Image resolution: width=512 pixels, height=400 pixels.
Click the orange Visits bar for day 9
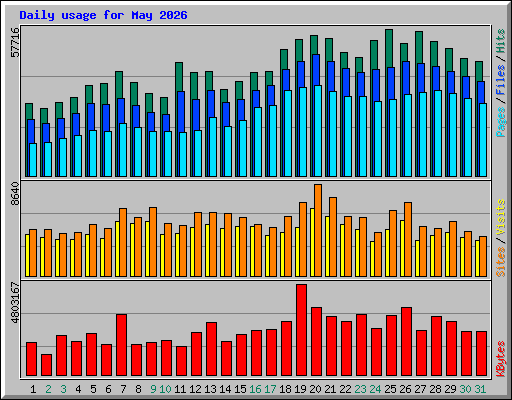[x=153, y=242]
